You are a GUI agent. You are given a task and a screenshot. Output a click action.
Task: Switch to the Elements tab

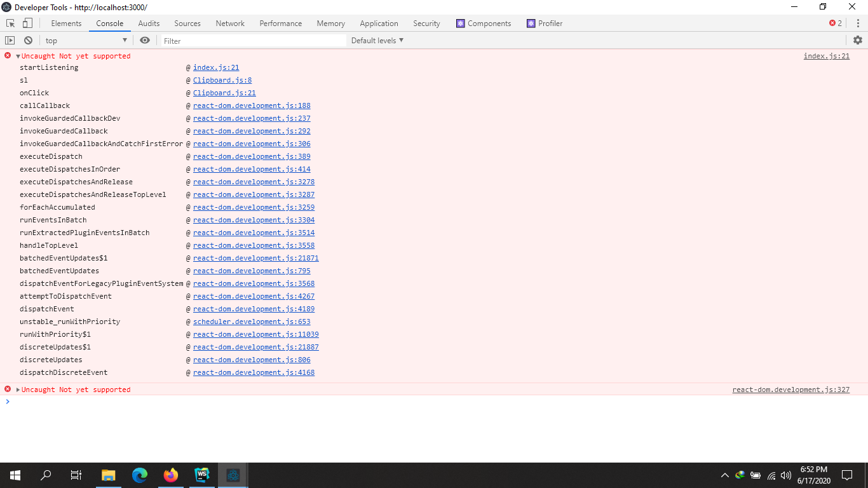click(x=67, y=24)
